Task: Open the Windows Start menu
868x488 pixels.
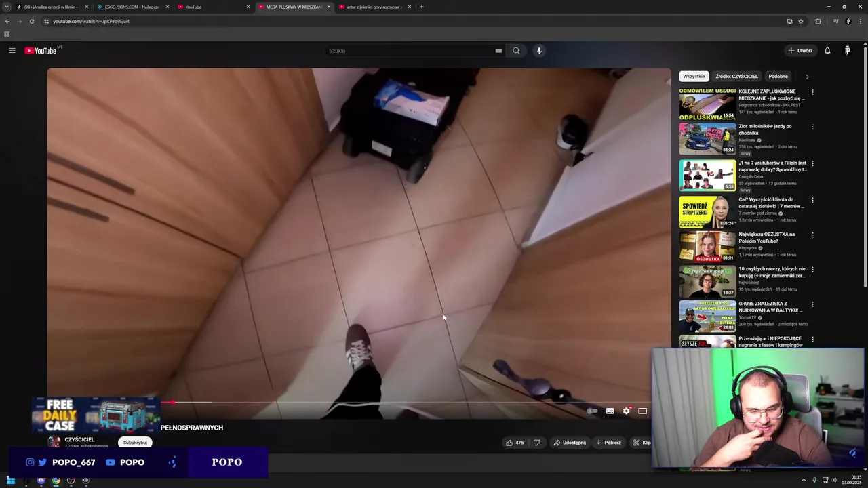Action: [11, 481]
